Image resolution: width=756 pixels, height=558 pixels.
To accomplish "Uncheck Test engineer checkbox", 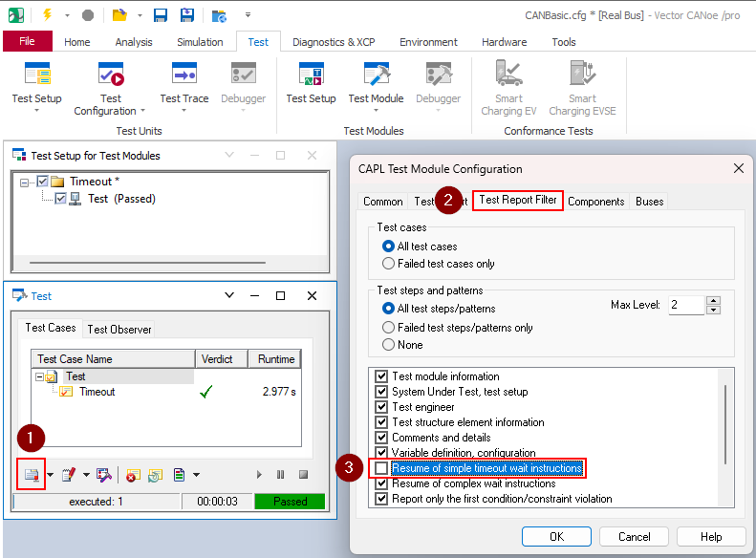I will point(382,407).
